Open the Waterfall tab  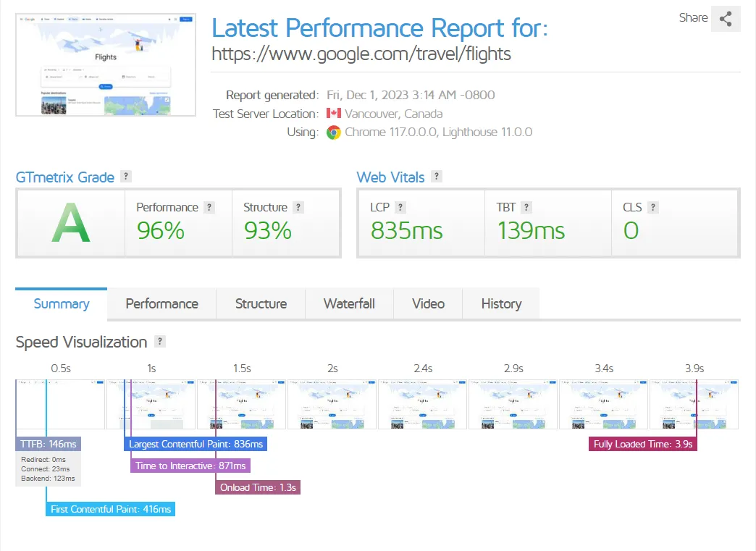click(x=349, y=303)
